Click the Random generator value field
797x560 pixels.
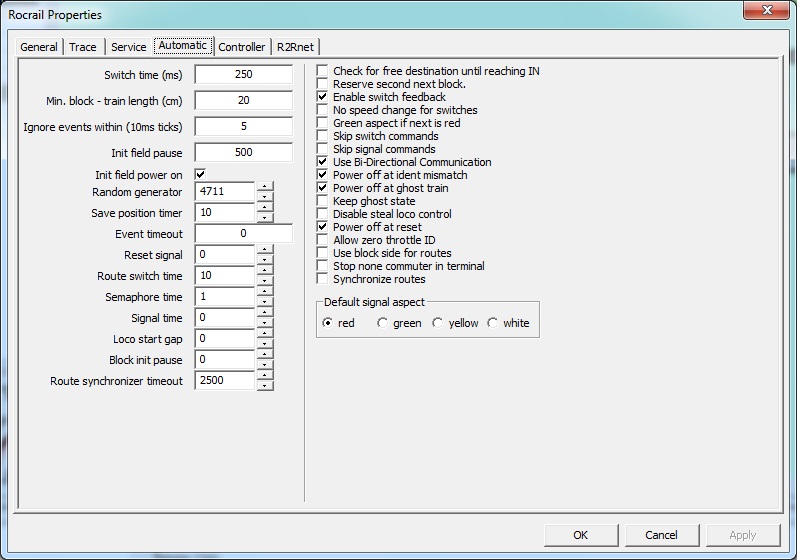coord(225,192)
